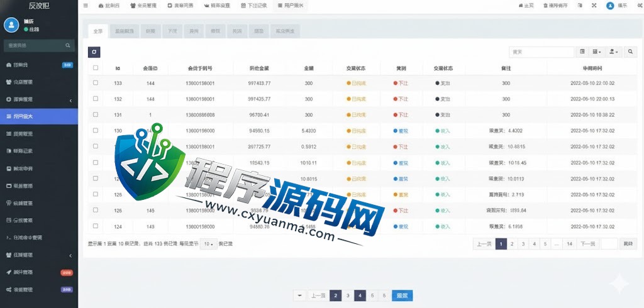644x308 pixels.
Task: Open the sidebar item with the credit-card icon
Action: coord(39,185)
